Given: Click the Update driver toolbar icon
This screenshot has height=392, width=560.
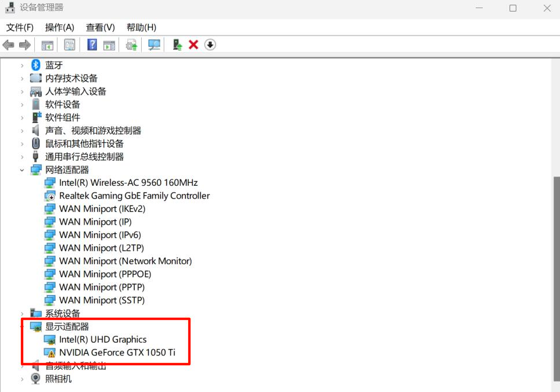Looking at the screenshot, I should pyautogui.click(x=132, y=45).
